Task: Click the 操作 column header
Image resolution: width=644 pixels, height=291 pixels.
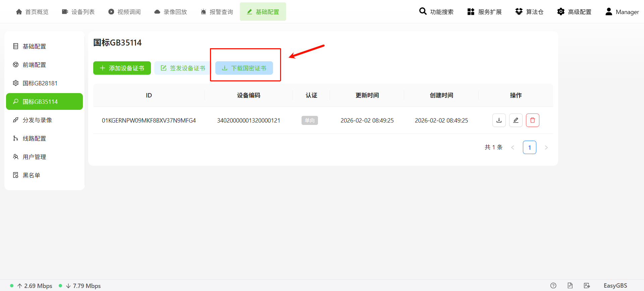Action: (516, 95)
